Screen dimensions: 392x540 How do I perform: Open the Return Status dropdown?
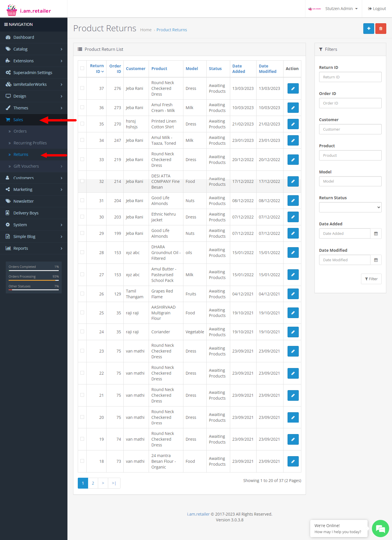(x=350, y=207)
